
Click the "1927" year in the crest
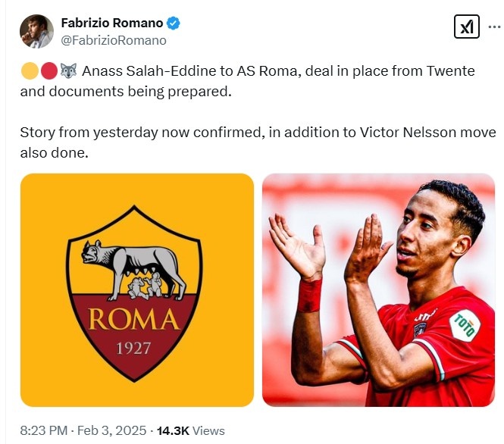tap(133, 348)
